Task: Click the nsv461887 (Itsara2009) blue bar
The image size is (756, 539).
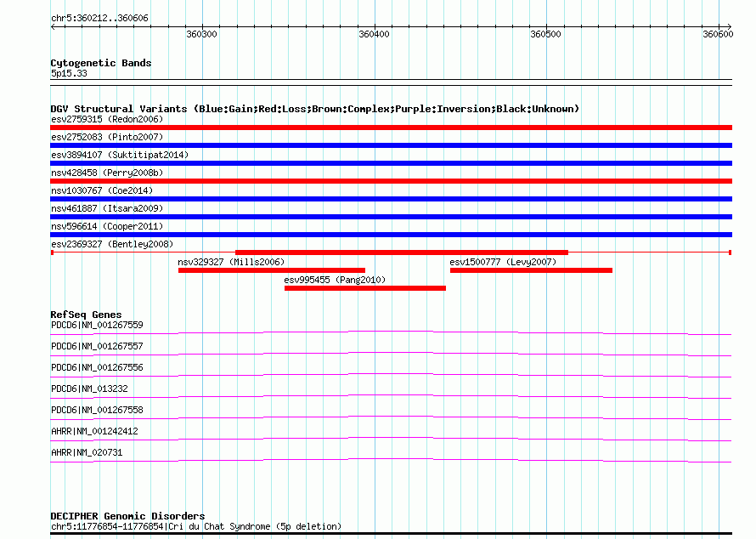Action: [391, 217]
